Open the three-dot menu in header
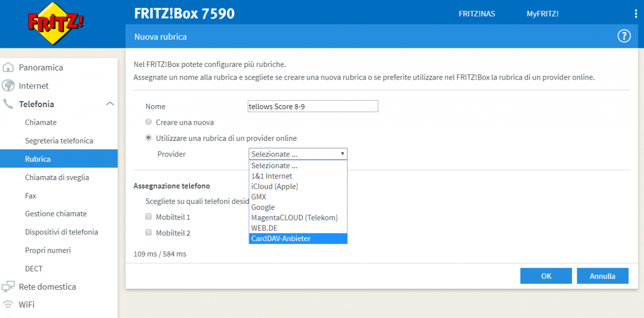Image resolution: width=644 pixels, height=318 pixels. point(636,14)
